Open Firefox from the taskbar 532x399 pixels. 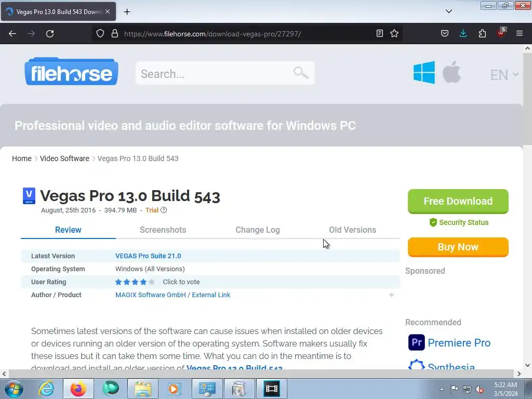coord(78,389)
